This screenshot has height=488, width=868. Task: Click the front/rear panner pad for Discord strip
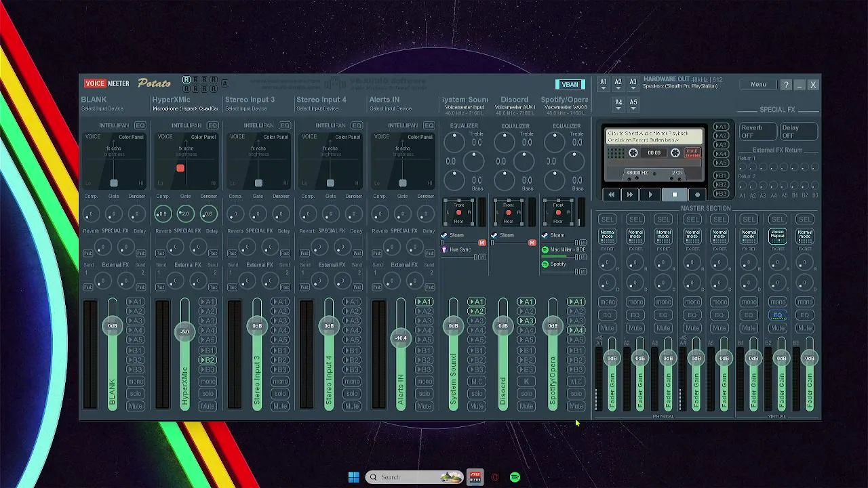tap(509, 213)
